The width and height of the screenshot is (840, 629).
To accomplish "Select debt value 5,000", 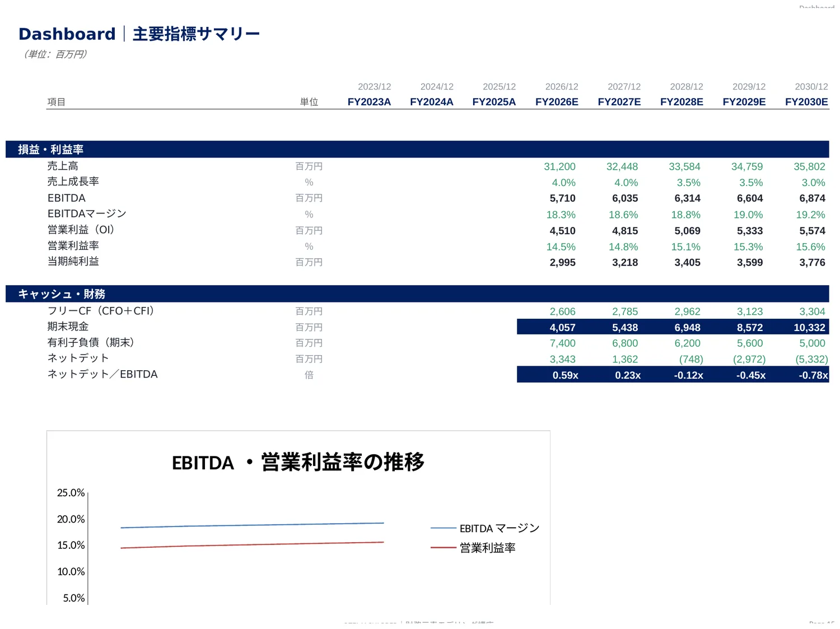I will 812,343.
